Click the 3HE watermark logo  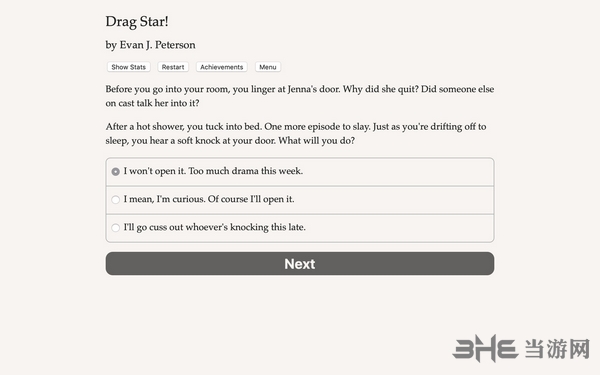pos(485,348)
